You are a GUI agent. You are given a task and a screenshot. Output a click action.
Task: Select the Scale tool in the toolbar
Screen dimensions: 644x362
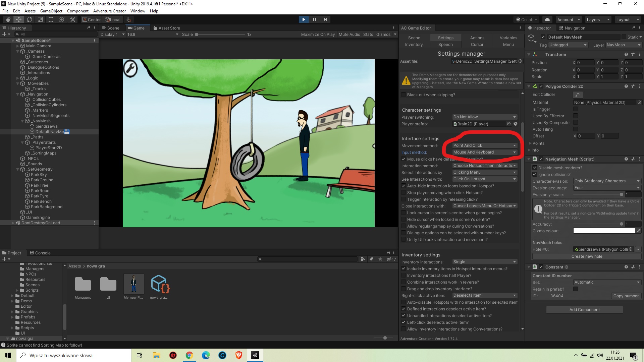[x=40, y=19]
